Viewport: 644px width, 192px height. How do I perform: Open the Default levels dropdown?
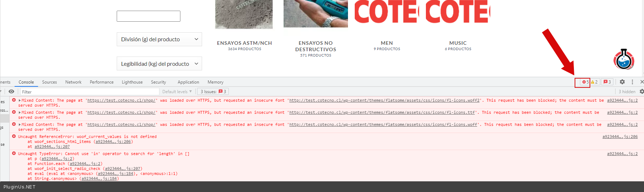point(177,92)
